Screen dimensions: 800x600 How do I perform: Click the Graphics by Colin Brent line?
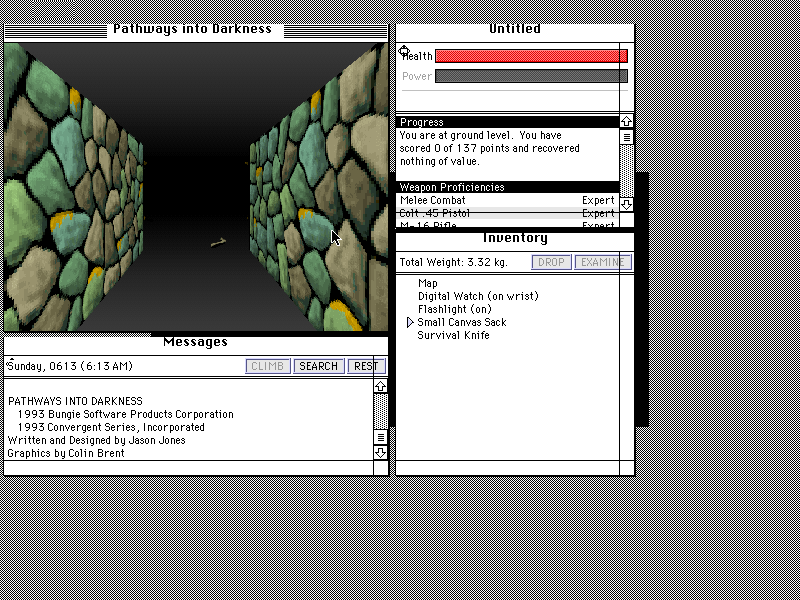tap(66, 453)
